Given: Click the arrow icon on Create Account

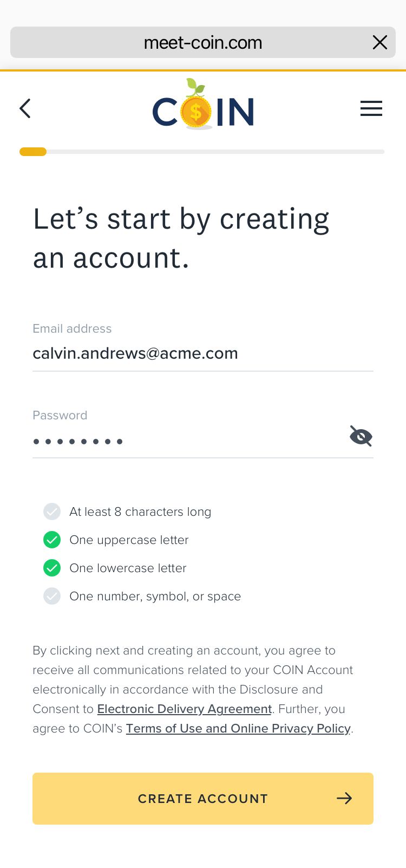Looking at the screenshot, I should click(344, 798).
